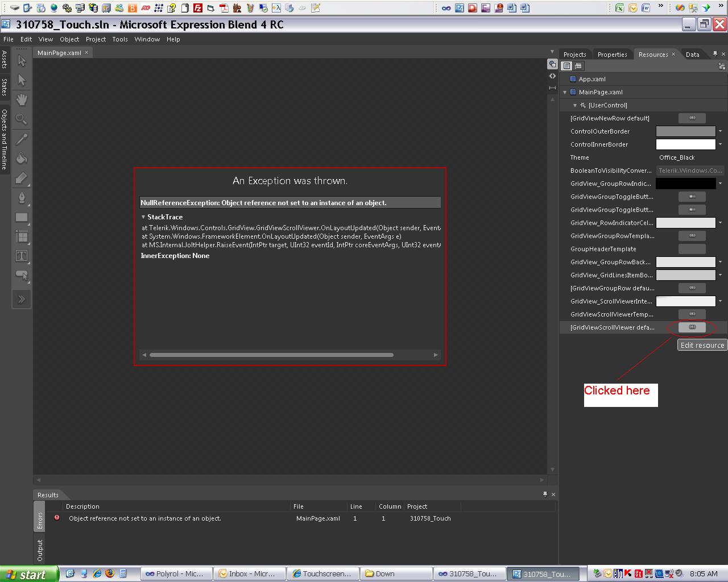This screenshot has width=728, height=582.
Task: Collapse the MainPage.xaml resource node
Action: point(565,92)
